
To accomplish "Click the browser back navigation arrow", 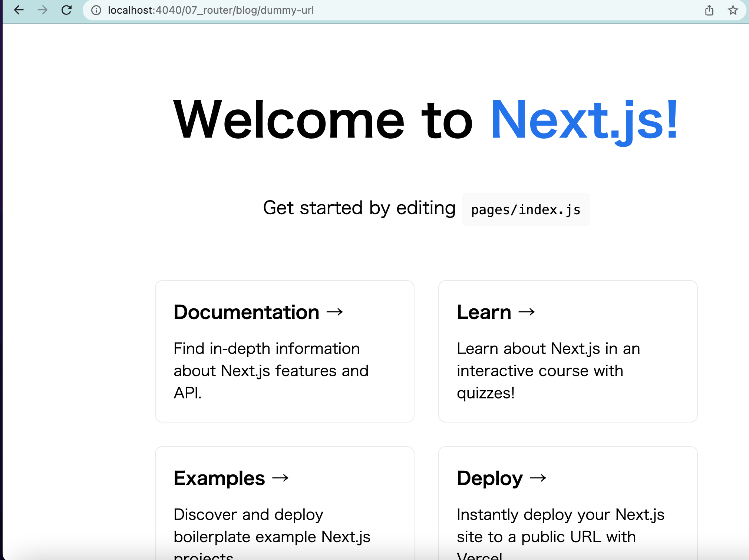I will pos(19,10).
